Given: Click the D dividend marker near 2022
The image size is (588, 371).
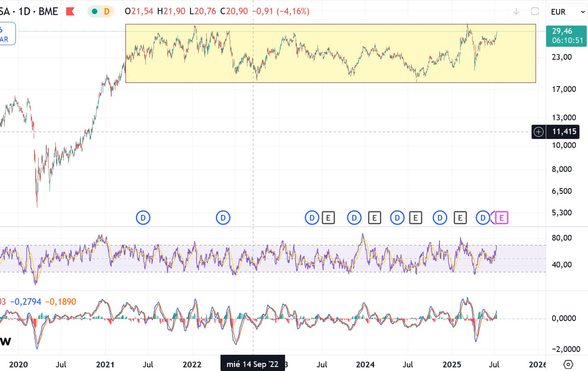Looking at the screenshot, I should point(223,218).
